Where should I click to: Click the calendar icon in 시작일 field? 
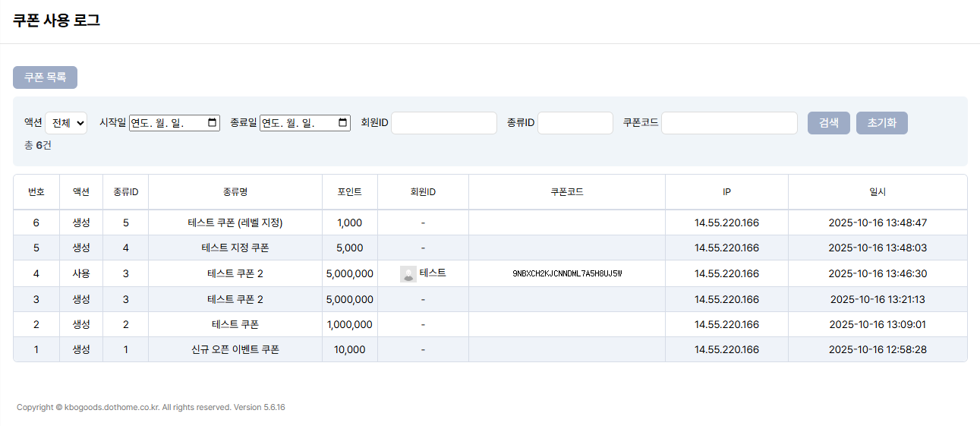pyautogui.click(x=213, y=122)
